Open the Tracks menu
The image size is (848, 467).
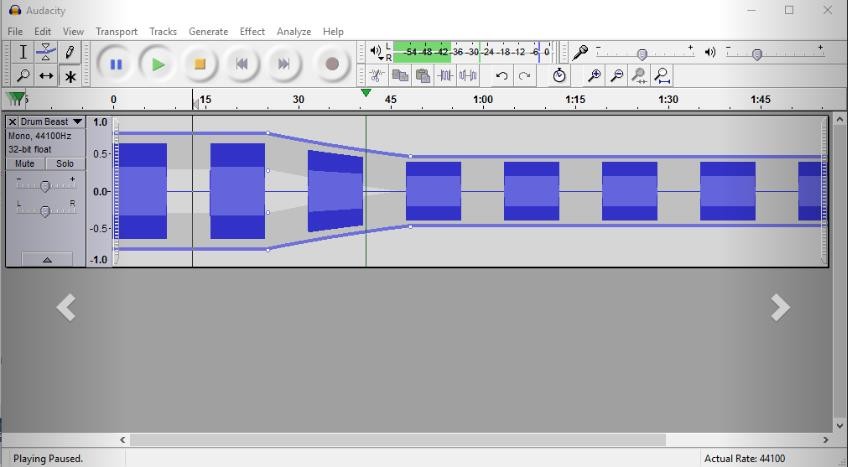tap(163, 31)
